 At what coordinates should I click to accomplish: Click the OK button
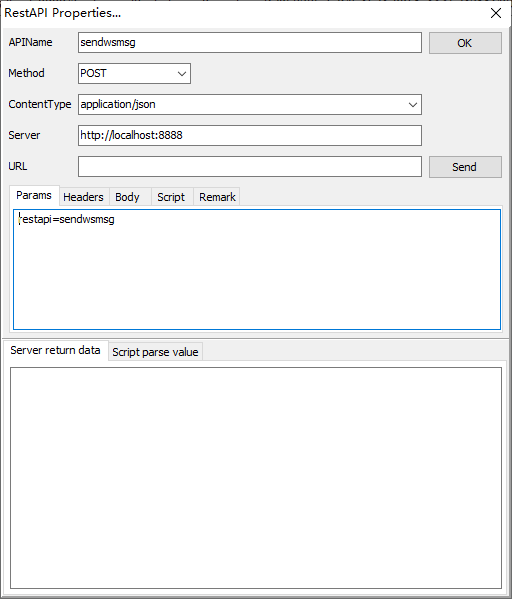tap(465, 43)
